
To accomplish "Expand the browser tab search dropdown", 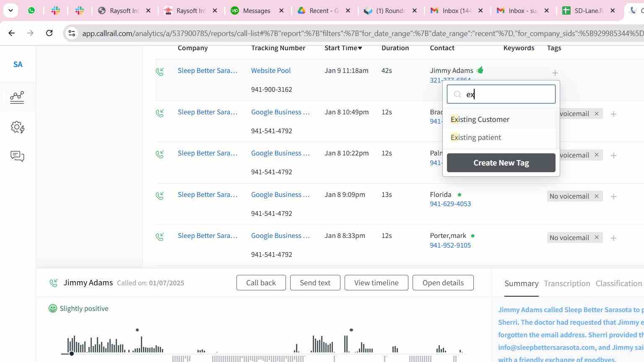I will (10, 10).
